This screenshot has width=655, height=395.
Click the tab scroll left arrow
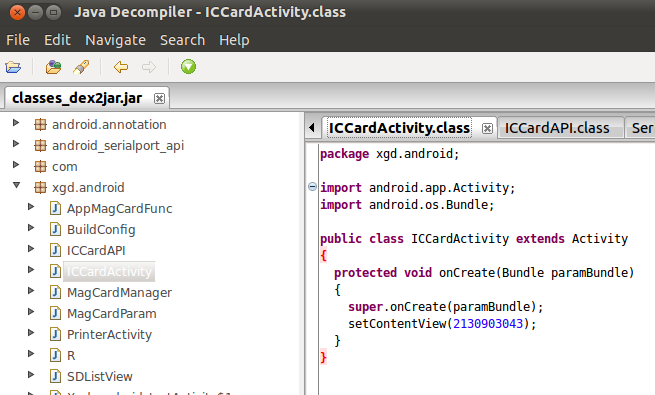[312, 128]
